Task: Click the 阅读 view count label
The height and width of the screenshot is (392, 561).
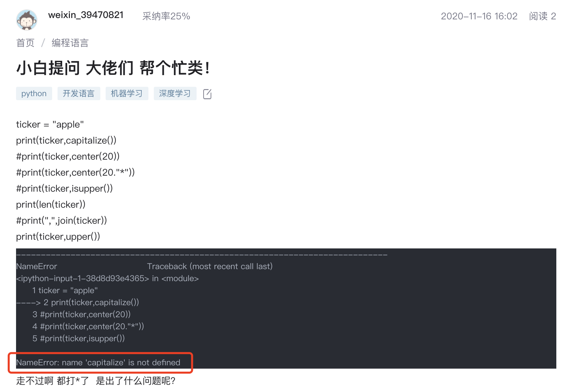Action: 542,16
